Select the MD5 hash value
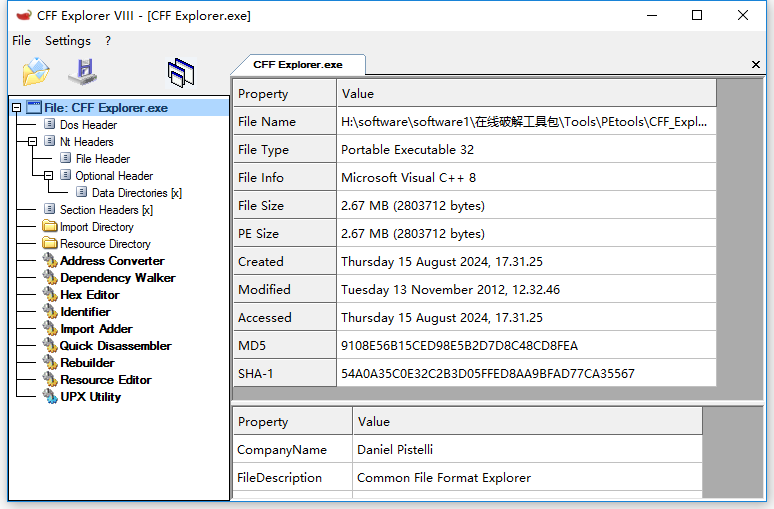774x509 pixels. click(x=527, y=346)
